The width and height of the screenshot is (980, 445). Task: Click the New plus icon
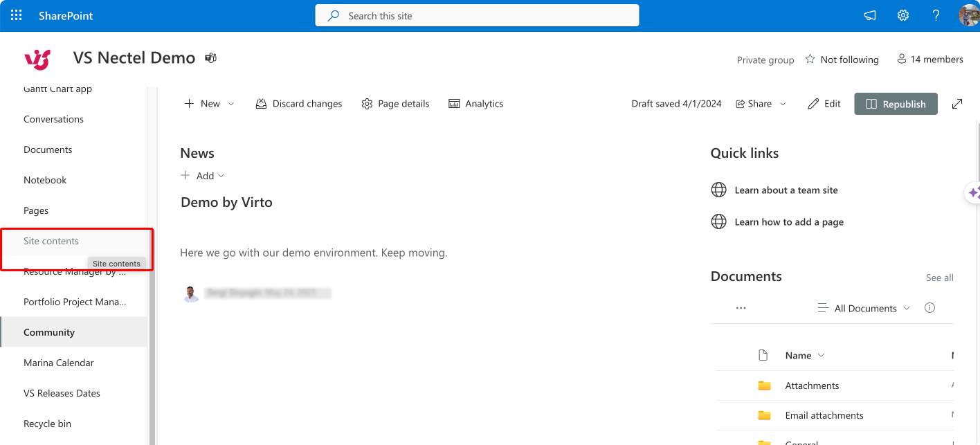pyautogui.click(x=189, y=104)
